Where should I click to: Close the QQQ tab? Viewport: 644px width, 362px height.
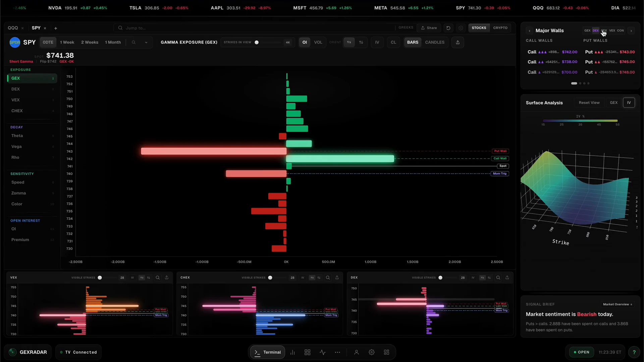[x=22, y=28]
